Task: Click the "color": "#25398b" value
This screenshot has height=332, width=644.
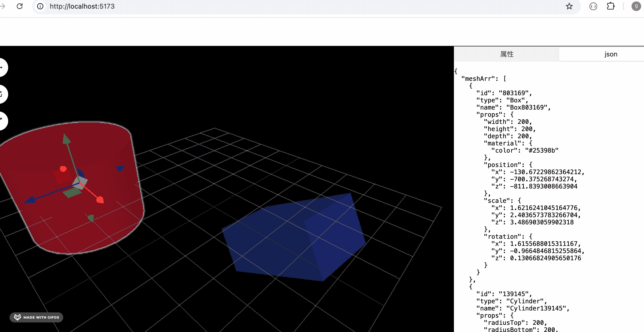Action: click(542, 150)
